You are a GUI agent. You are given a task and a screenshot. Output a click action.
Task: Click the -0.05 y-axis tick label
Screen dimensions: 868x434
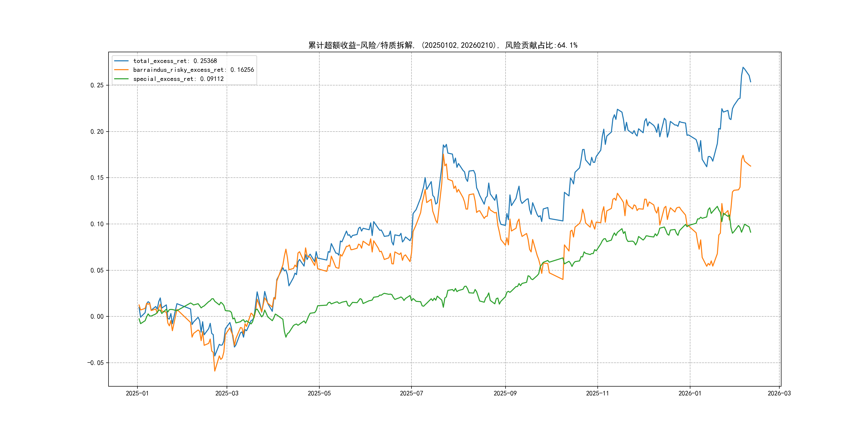coord(95,363)
